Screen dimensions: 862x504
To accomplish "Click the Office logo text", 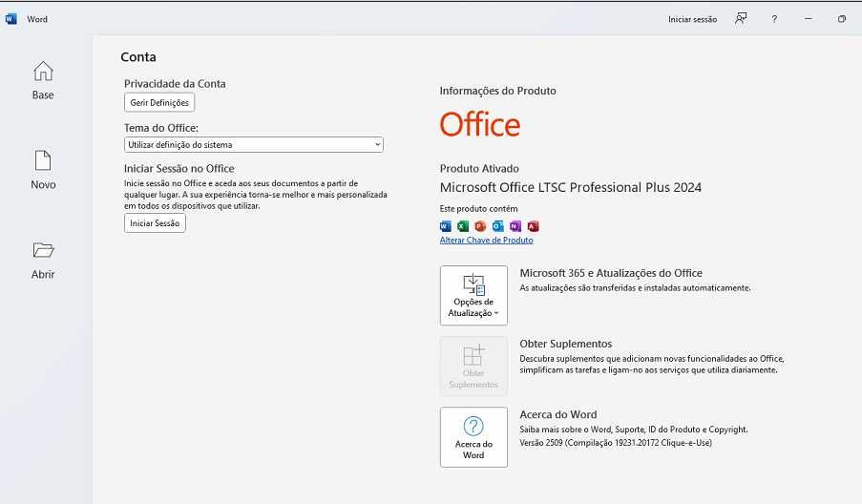I will tap(479, 124).
